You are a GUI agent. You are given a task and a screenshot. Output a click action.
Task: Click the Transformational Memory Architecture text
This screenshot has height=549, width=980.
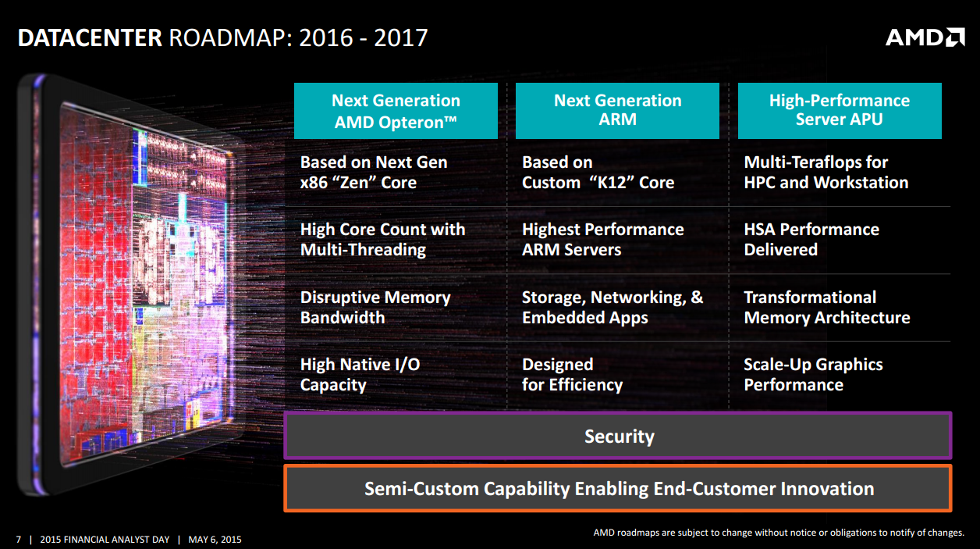coord(826,308)
